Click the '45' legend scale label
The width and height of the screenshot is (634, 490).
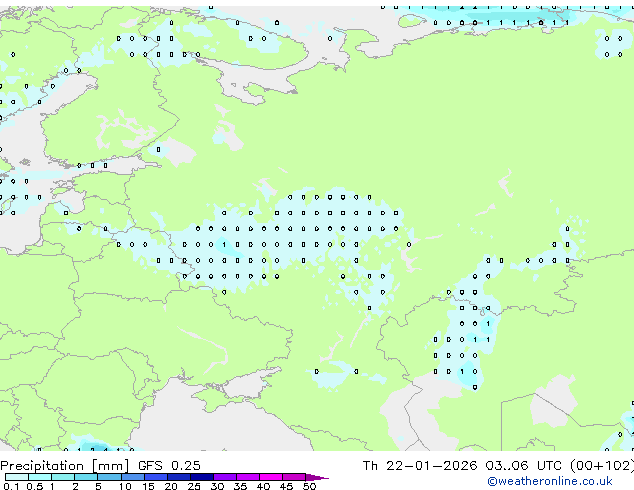(286, 486)
